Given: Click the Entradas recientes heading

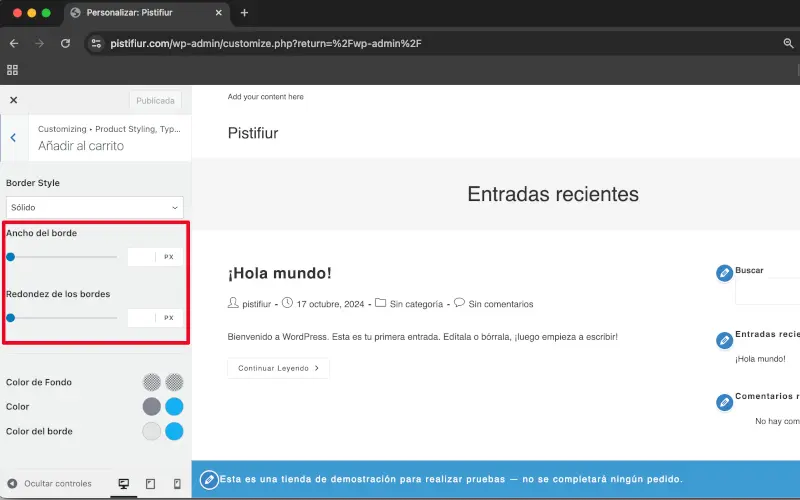Looking at the screenshot, I should 553,194.
